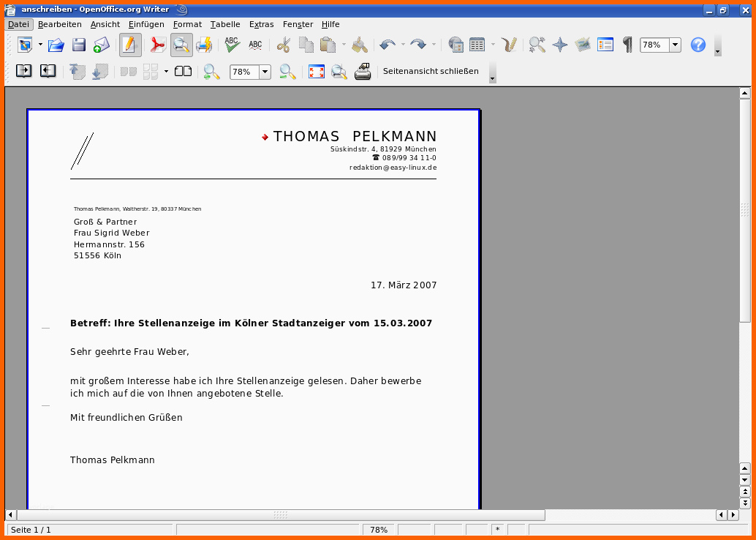
Task: Toggle the Page Preview button
Action: [x=181, y=45]
